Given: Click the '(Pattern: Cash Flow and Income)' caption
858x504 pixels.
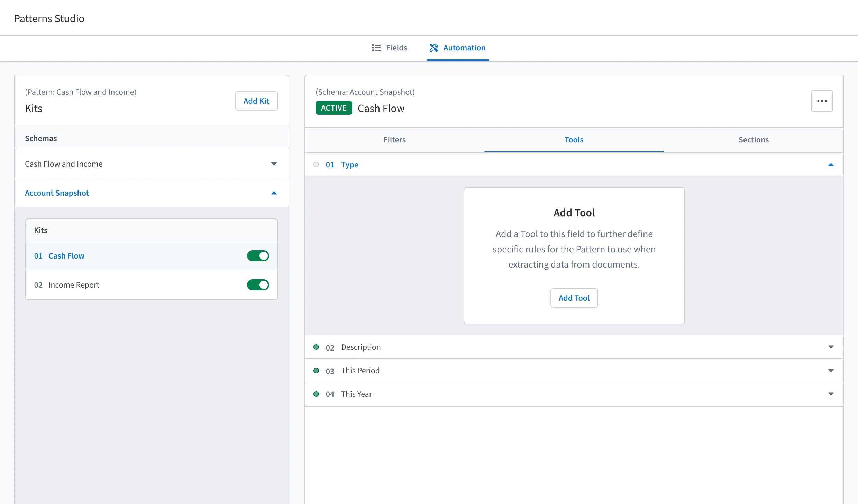Looking at the screenshot, I should [x=81, y=92].
